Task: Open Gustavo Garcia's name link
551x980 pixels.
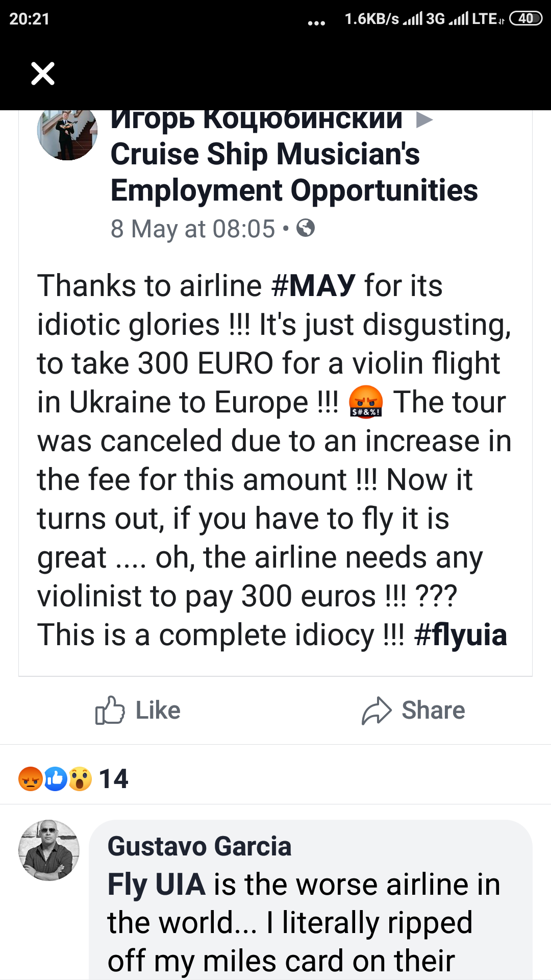Action: click(x=199, y=846)
